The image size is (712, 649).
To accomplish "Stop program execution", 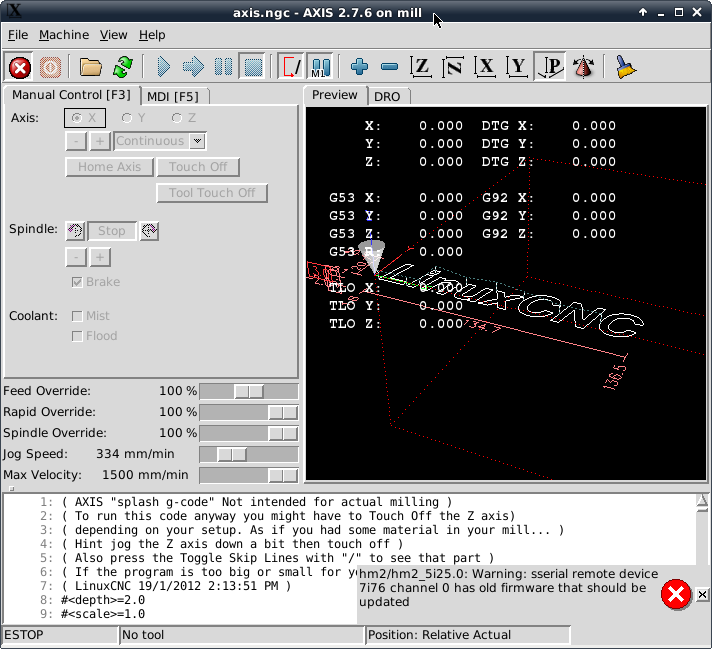I will [x=253, y=67].
